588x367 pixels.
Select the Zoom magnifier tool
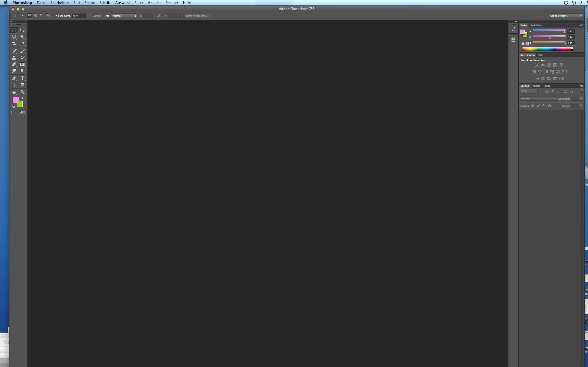click(22, 92)
